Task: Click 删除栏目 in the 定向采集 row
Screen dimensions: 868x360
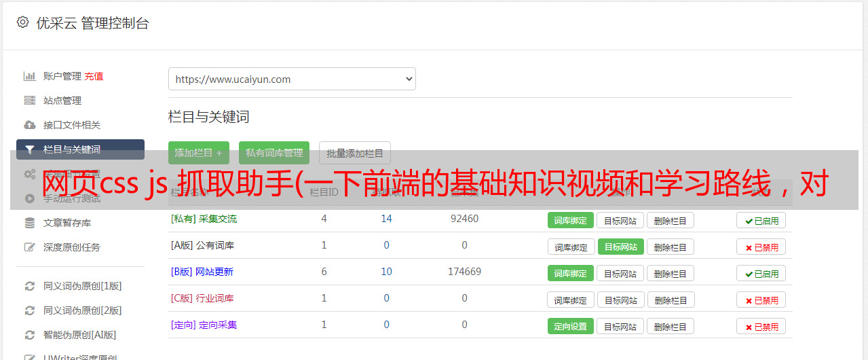Action: tap(670, 326)
